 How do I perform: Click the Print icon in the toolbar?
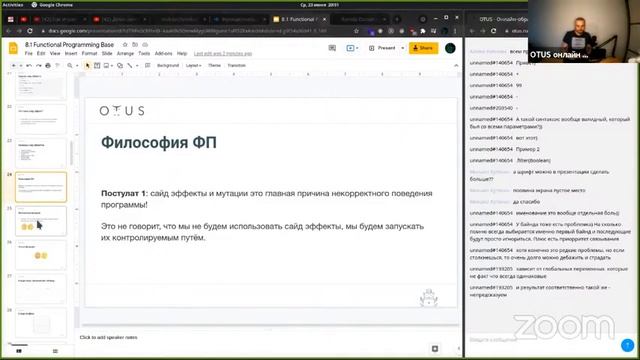pyautogui.click(x=48, y=65)
